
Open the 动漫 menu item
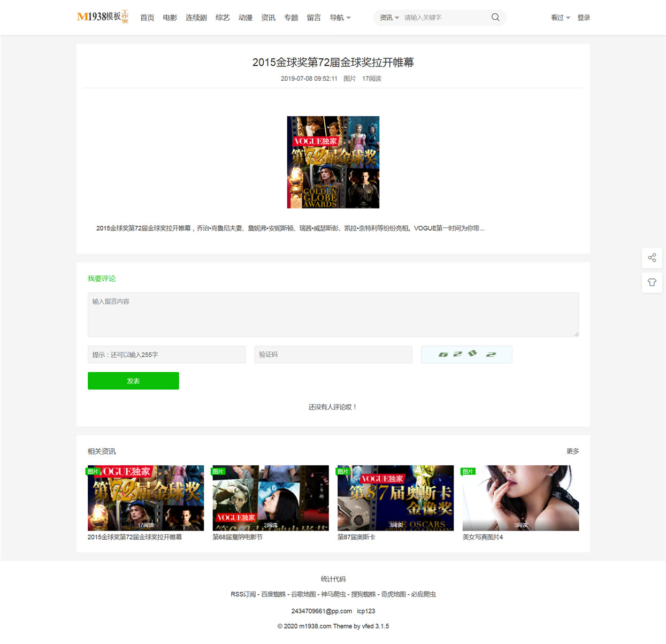pyautogui.click(x=246, y=18)
